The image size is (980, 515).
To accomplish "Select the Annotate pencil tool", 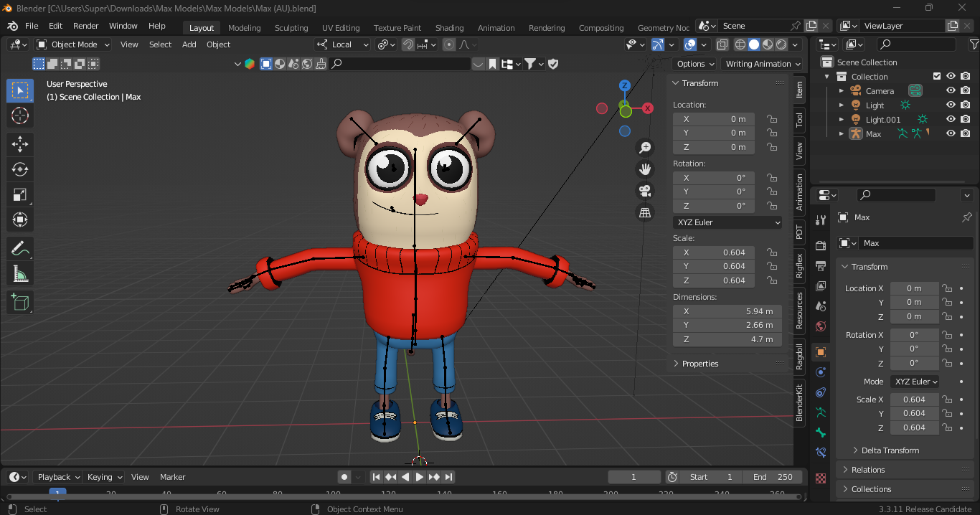I will [x=20, y=248].
